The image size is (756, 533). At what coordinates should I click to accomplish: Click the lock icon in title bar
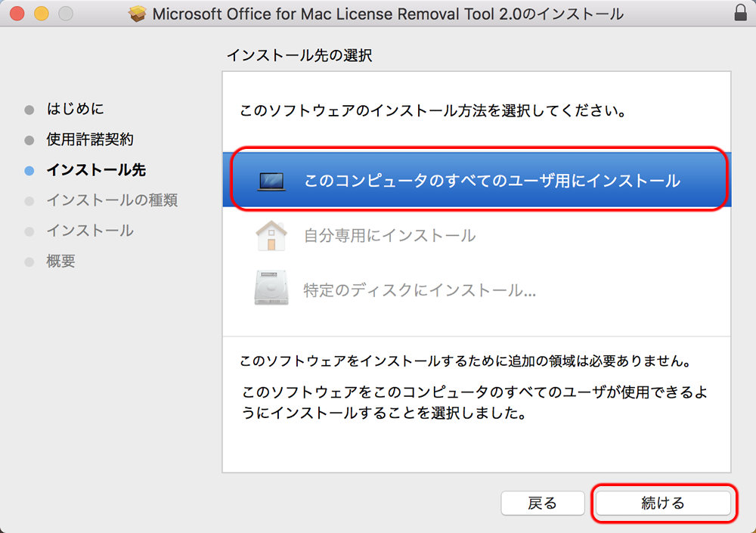click(741, 13)
